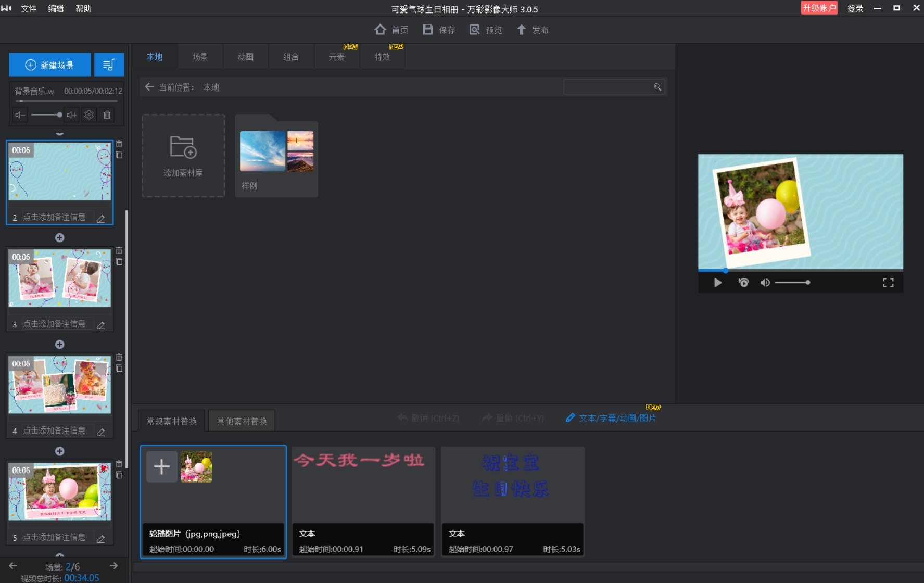The height and width of the screenshot is (583, 924).
Task: Adjust preview player volume slider
Action: click(792, 283)
